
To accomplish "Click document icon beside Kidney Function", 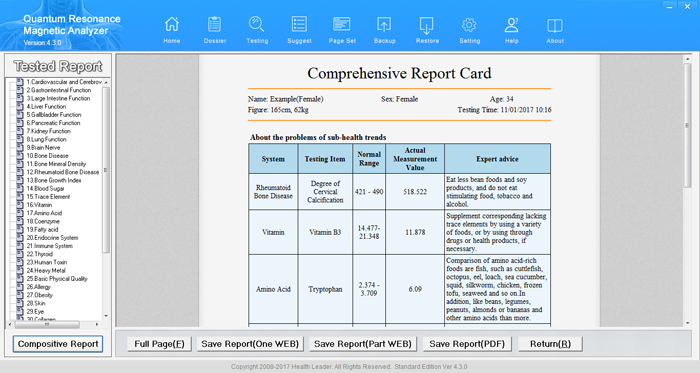I will click(x=20, y=131).
